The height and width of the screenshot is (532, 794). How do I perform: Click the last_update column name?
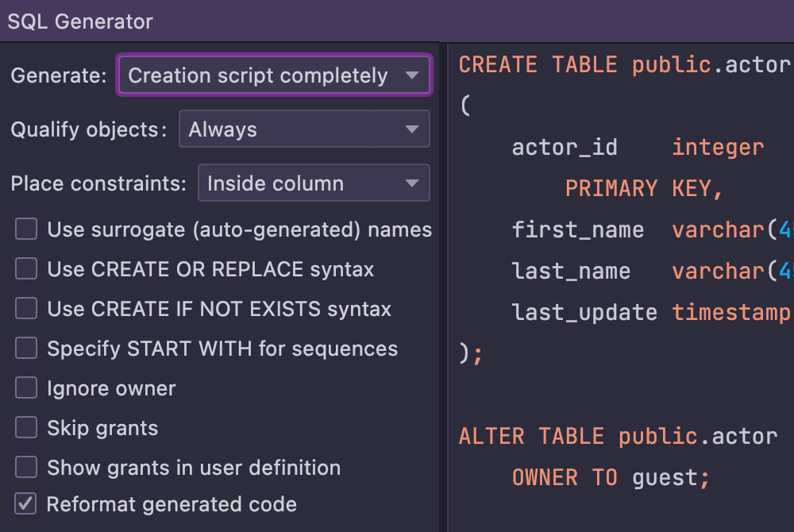pos(584,313)
